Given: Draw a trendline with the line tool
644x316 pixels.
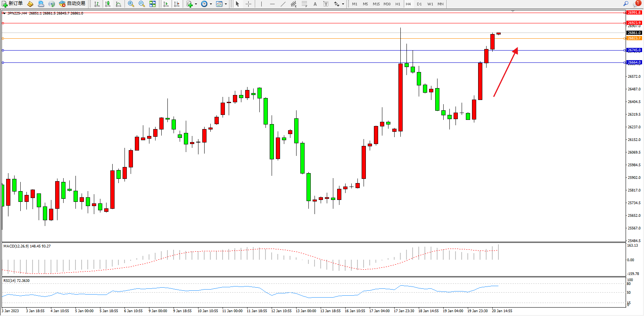Looking at the screenshot, I should pos(283,4).
